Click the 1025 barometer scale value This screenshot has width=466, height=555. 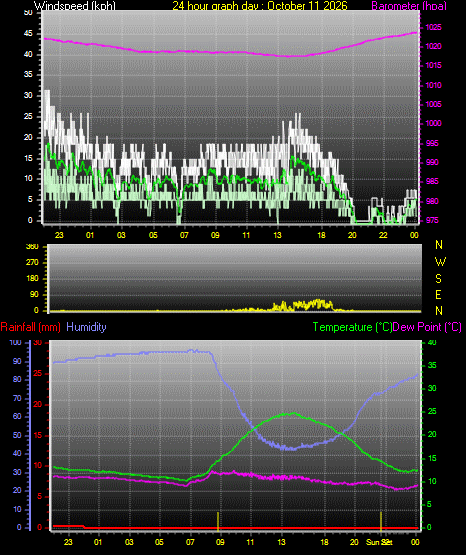coord(433,27)
